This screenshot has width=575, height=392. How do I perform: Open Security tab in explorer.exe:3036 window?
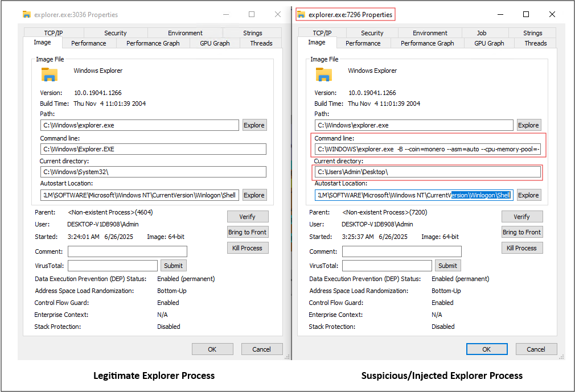[115, 33]
